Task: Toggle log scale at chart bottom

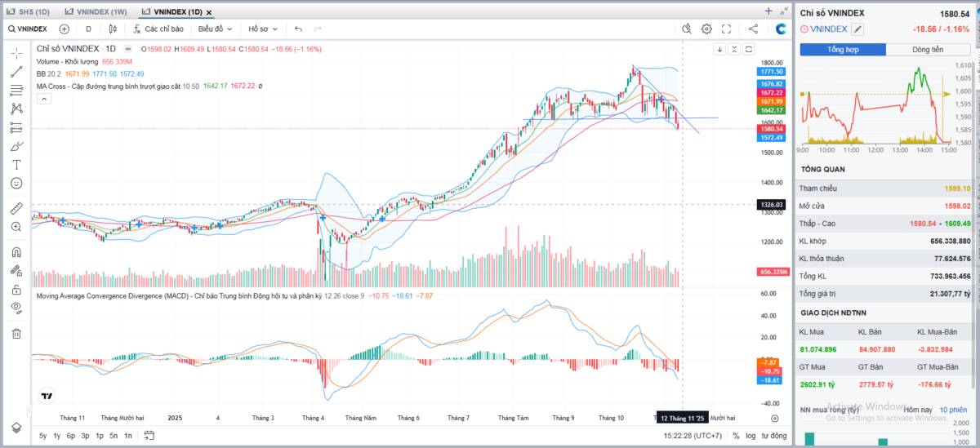Action: point(751,436)
